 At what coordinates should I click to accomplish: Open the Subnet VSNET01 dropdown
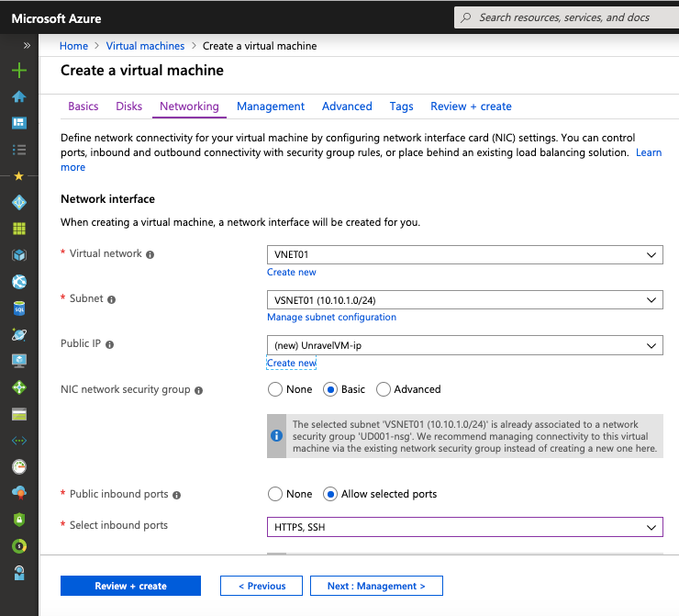pyautogui.click(x=464, y=300)
